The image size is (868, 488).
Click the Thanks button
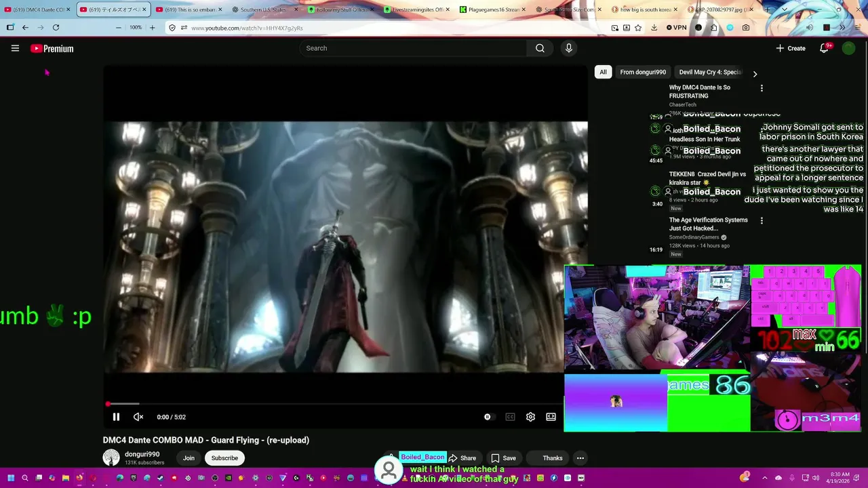547,458
